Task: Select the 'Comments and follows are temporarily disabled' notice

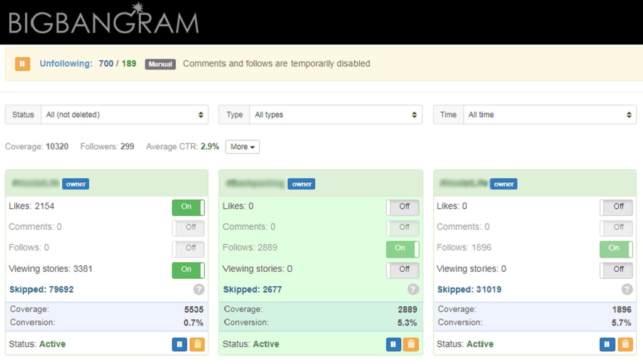Action: point(276,63)
